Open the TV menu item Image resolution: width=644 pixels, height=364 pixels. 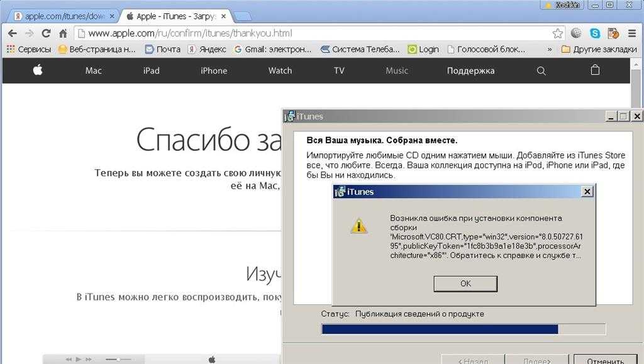click(x=339, y=70)
